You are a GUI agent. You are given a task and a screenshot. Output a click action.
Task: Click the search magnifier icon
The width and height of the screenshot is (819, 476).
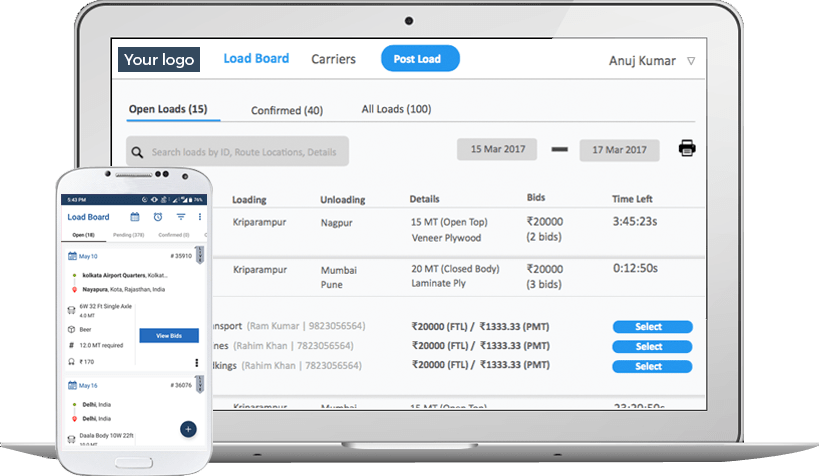click(x=137, y=152)
